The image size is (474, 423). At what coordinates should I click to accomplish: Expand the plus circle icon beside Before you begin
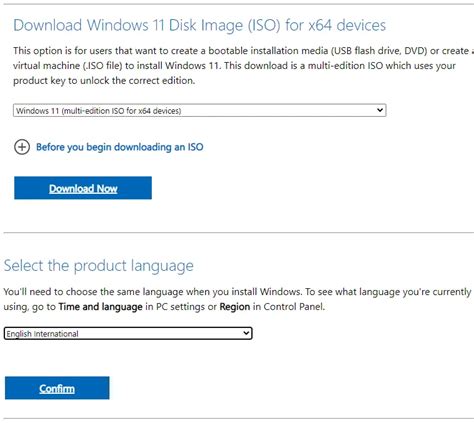(22, 147)
